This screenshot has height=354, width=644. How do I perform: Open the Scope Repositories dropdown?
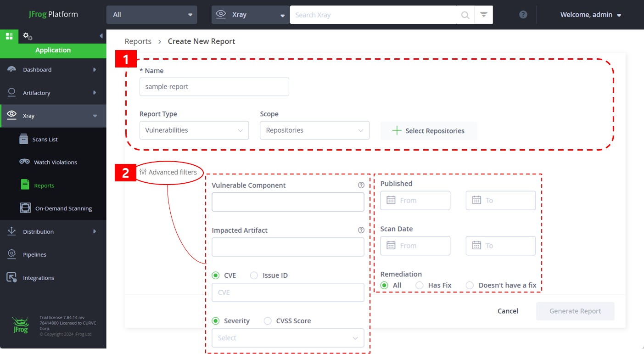click(x=315, y=130)
